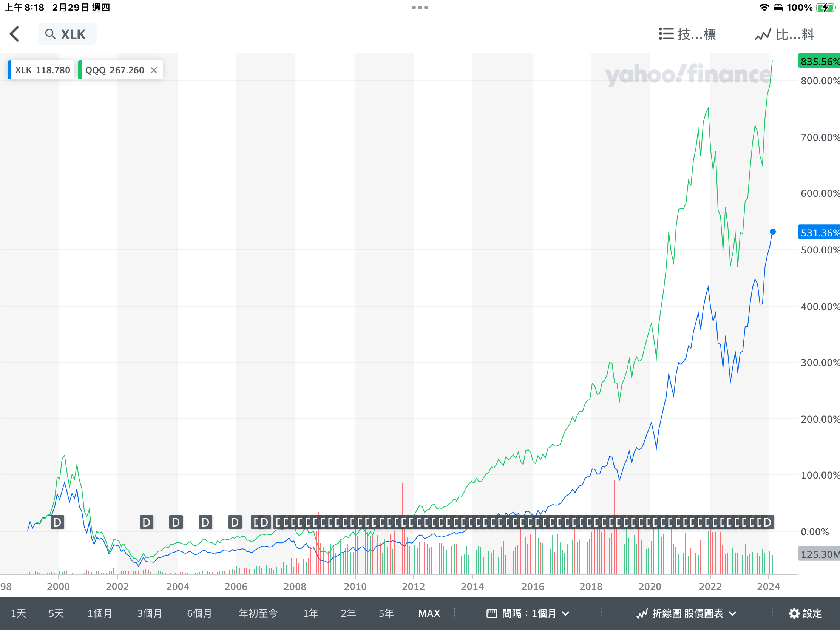Screen dimensions: 840x630
Task: Select the MAX time range
Action: tap(429, 613)
